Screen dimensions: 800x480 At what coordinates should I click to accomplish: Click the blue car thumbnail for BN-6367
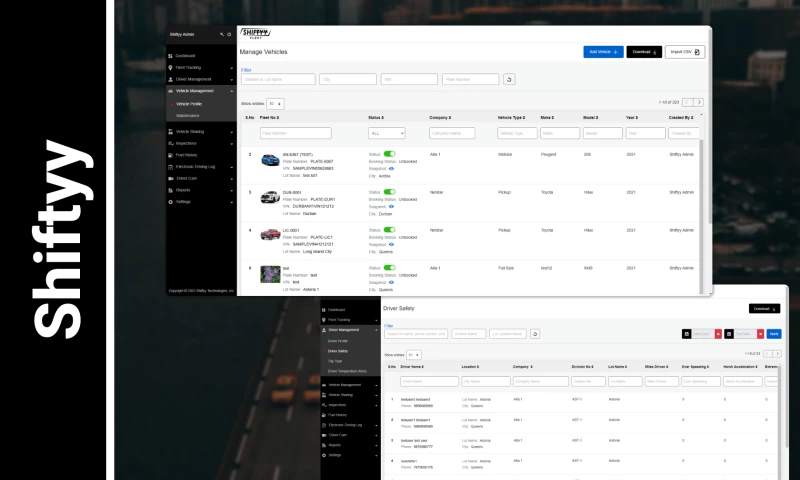coord(270,160)
